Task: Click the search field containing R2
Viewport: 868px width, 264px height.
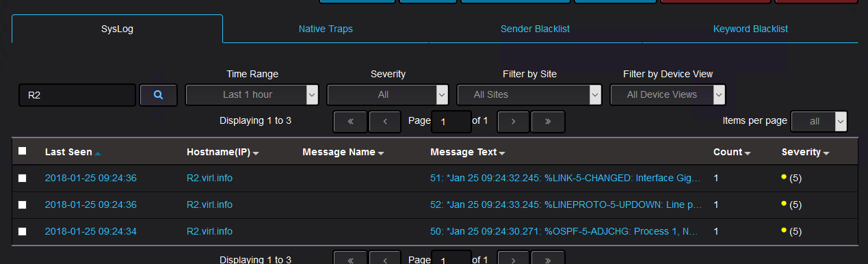Action: [77, 95]
